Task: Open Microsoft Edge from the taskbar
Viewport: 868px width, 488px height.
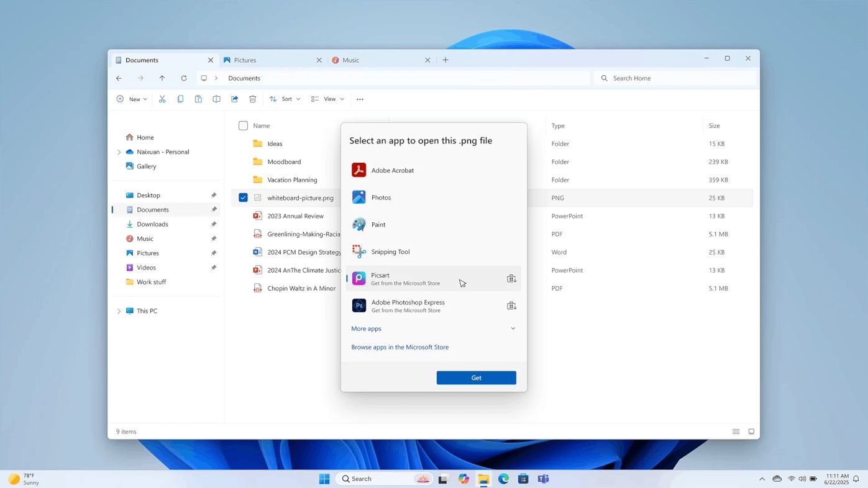Action: tap(503, 479)
